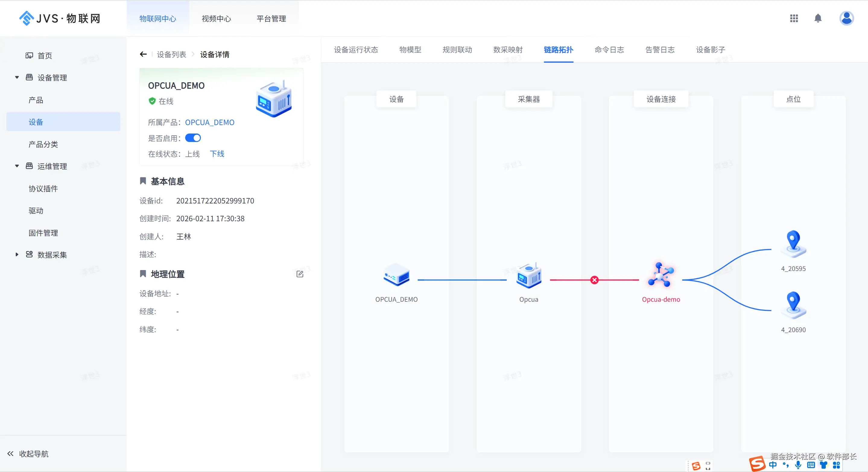Click the user avatar icon
The height and width of the screenshot is (472, 868).
click(x=846, y=18)
